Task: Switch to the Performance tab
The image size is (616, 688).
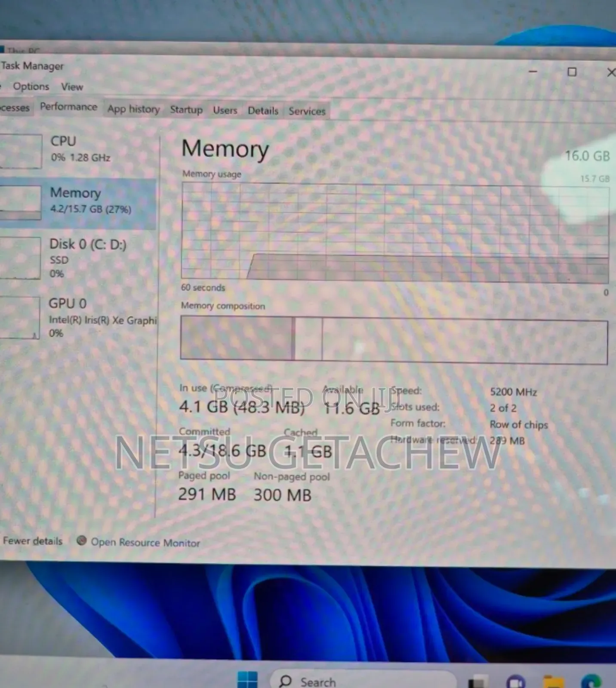Action: (69, 107)
